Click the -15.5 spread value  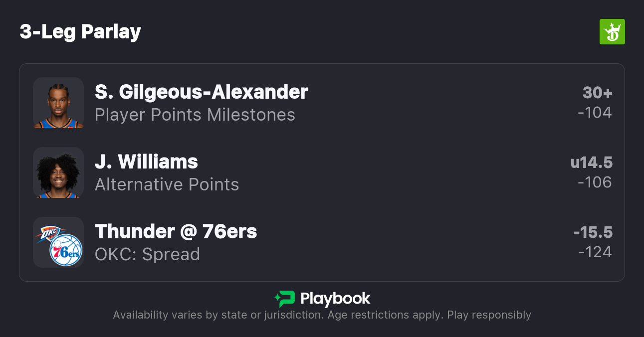(x=593, y=232)
